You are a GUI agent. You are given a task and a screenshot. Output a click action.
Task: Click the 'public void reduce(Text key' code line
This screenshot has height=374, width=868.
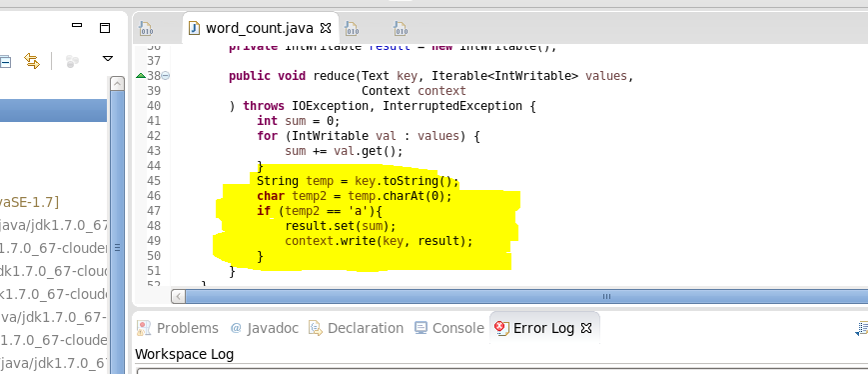(x=432, y=76)
